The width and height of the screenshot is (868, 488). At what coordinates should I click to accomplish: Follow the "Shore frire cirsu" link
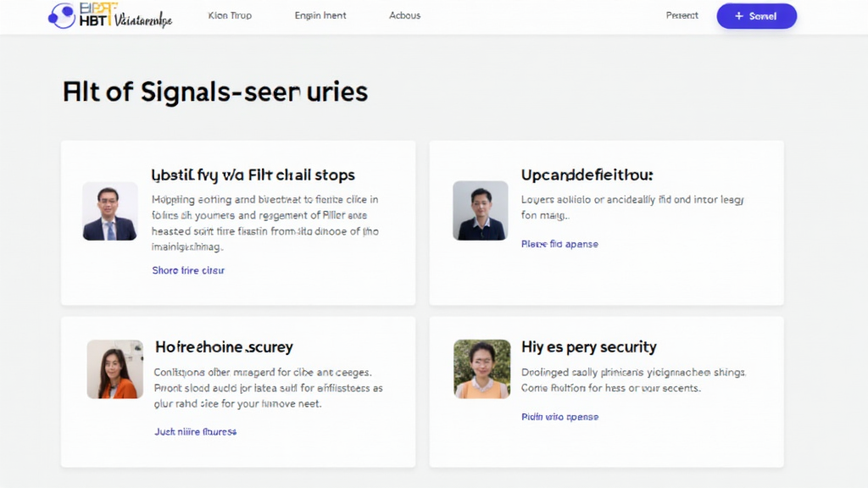[x=188, y=269]
